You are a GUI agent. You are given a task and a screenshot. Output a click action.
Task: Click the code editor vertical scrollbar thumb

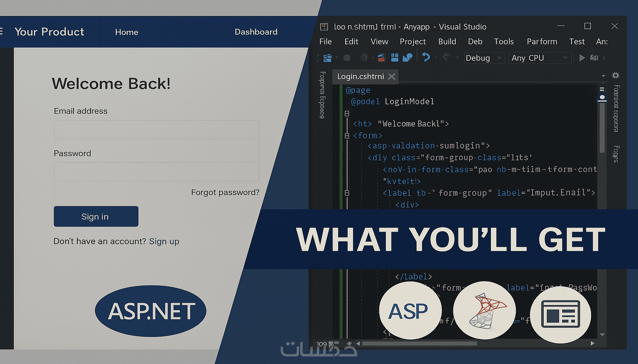click(602, 128)
